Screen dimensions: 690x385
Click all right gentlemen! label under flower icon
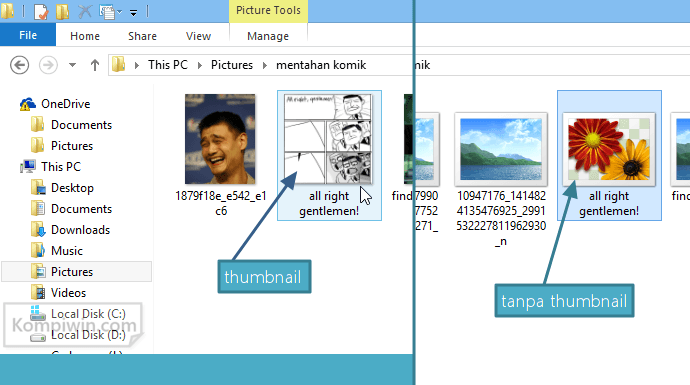point(609,203)
